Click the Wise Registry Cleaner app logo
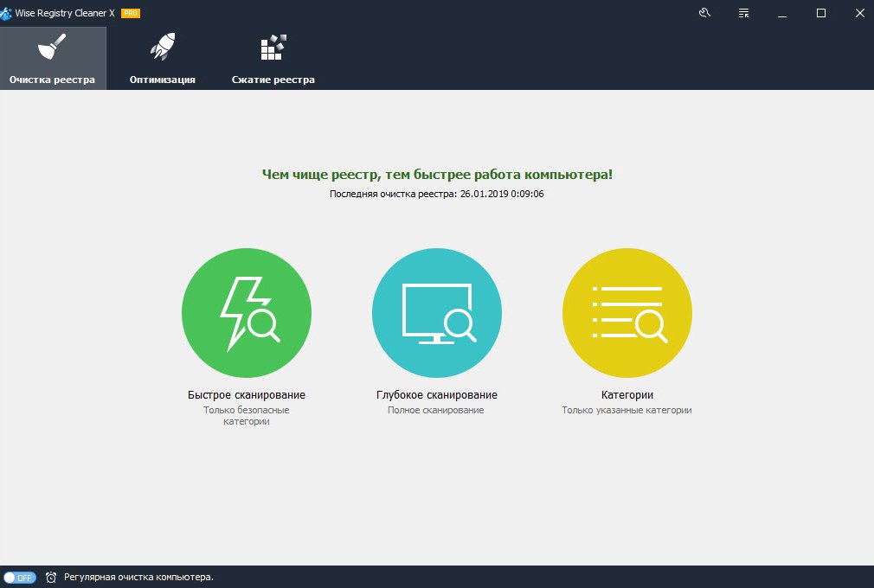874x588 pixels. [x=6, y=13]
